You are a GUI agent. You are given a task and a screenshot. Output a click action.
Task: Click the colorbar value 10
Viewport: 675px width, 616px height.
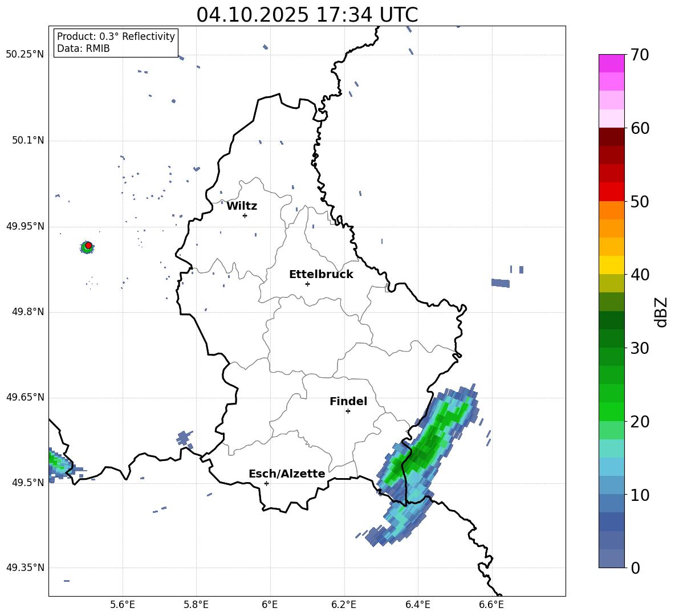click(640, 495)
